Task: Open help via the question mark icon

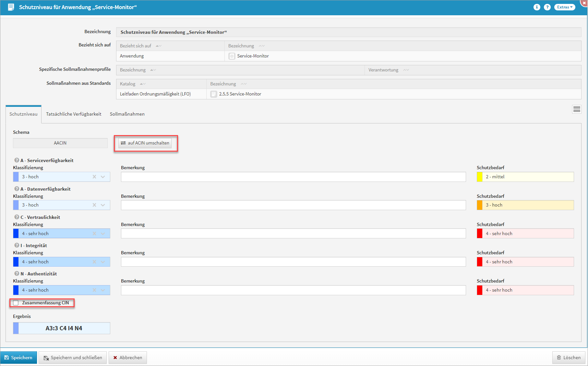Action: pos(547,7)
